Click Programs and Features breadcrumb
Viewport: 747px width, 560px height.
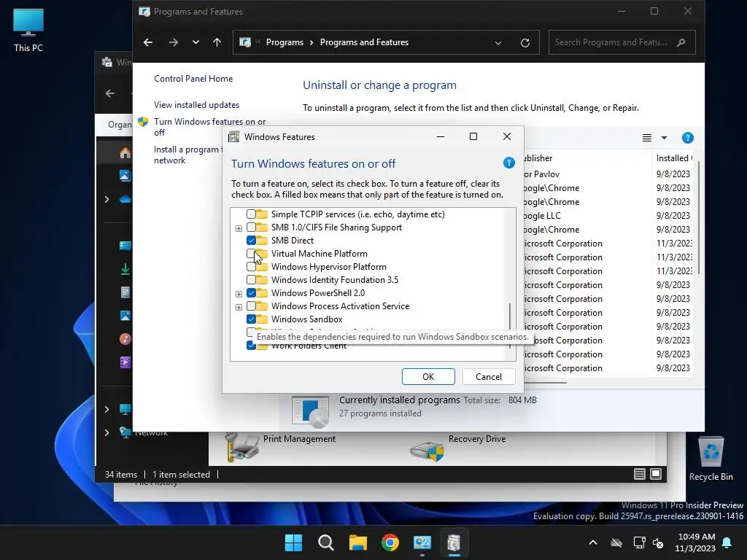point(364,42)
